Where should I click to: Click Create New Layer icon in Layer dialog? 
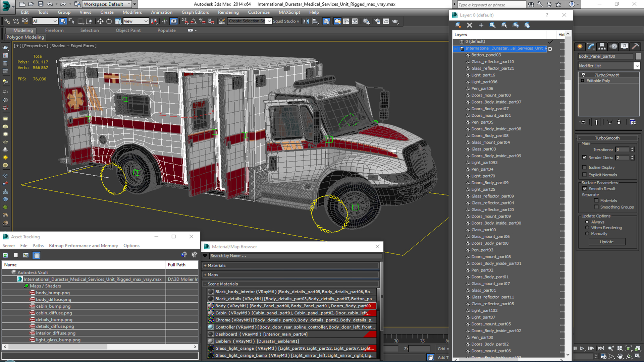(x=458, y=25)
